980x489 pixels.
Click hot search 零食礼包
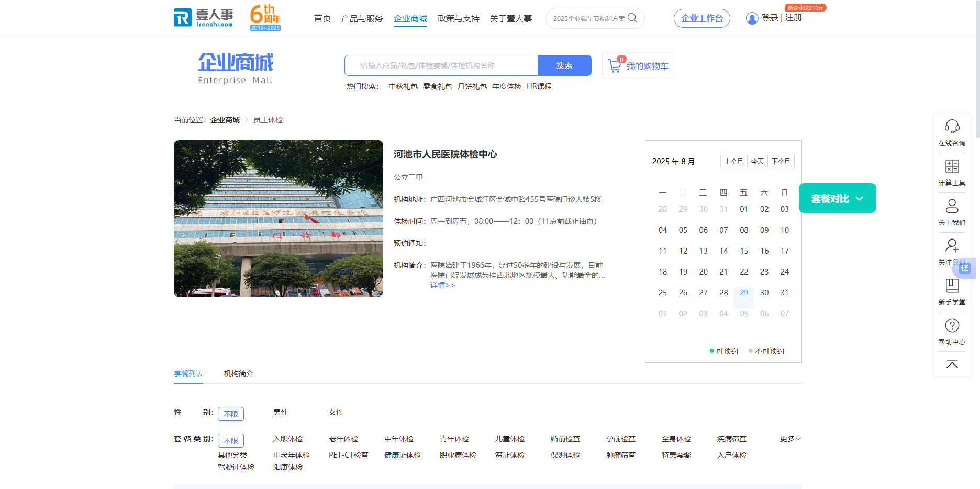pos(438,86)
